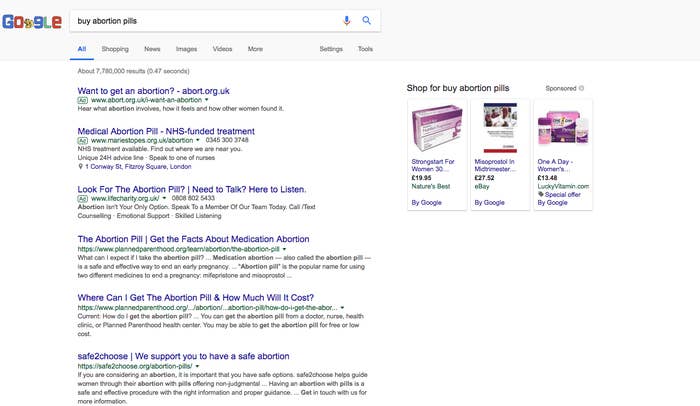This screenshot has height=406, width=700.
Task: Click the Sponsored info icon
Action: coord(581,88)
